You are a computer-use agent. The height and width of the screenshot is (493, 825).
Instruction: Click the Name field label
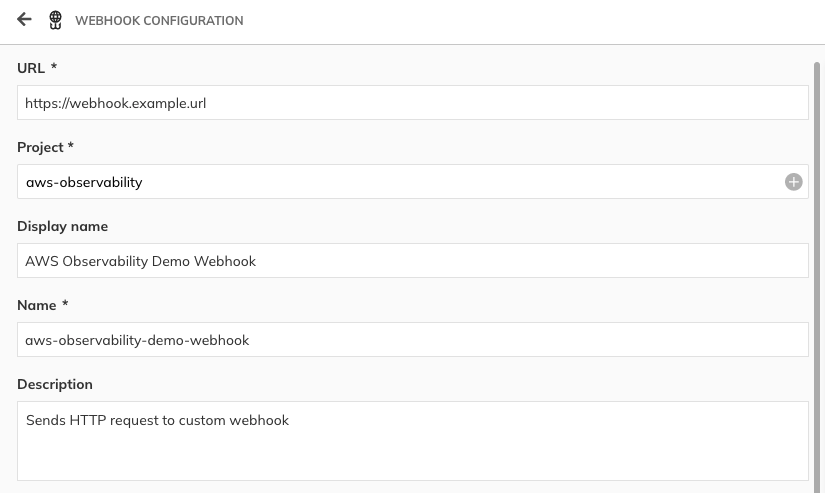37,305
